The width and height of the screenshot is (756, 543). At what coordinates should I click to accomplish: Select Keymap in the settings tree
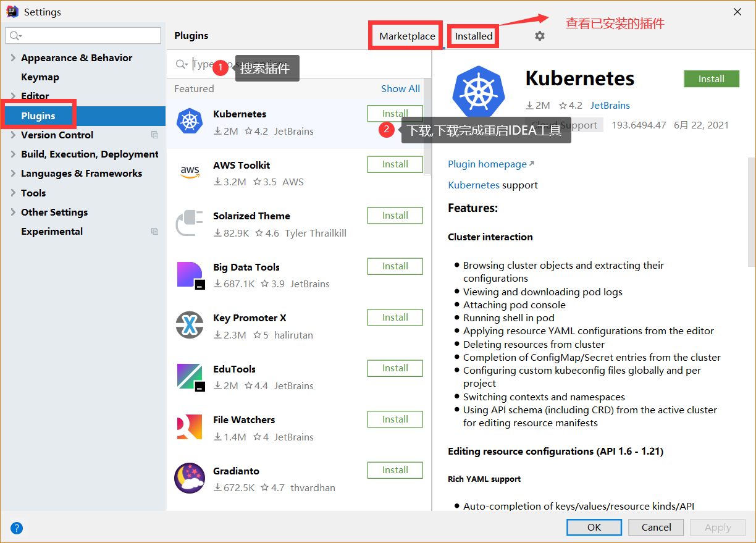pyautogui.click(x=40, y=77)
